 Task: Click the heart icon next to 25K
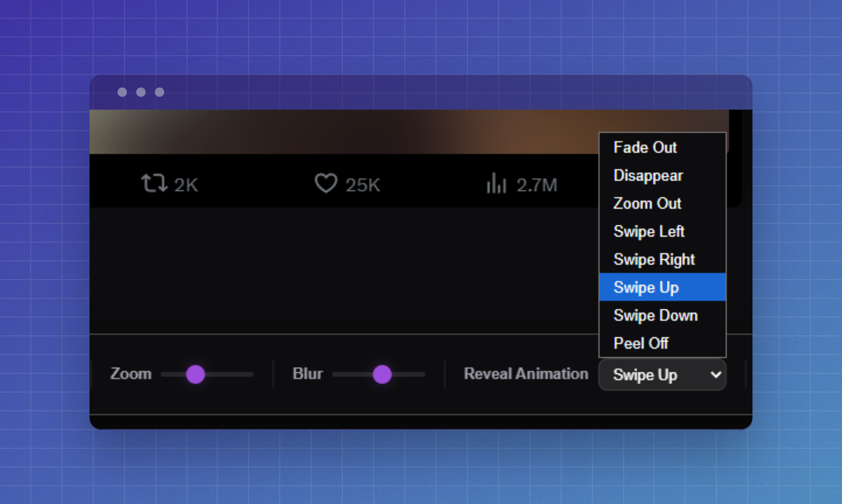(x=326, y=184)
